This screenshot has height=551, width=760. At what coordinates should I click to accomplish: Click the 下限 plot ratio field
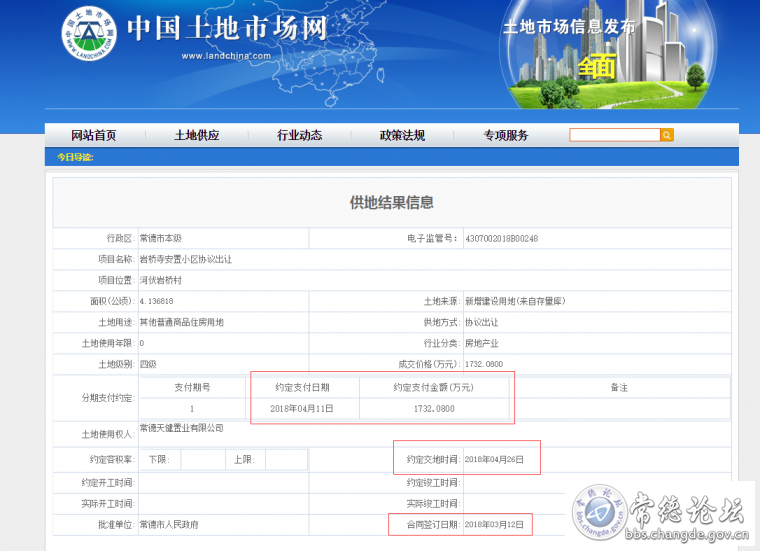[203, 459]
